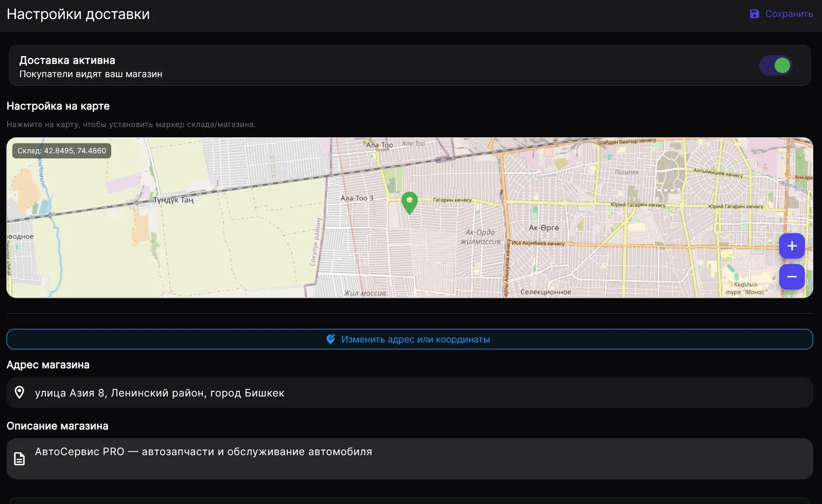Toggle the Доставка активна switch off
The width and height of the screenshot is (822, 504).
[x=776, y=65]
